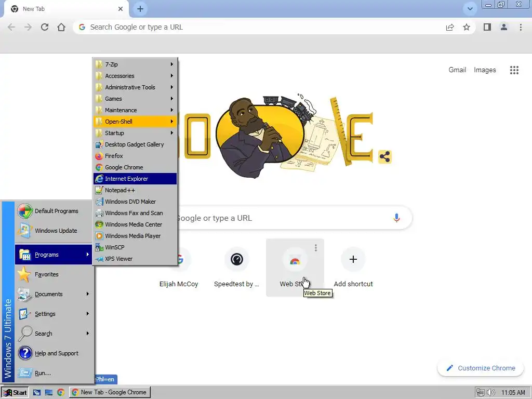Expand the 7-Zip folder submenu
Screen dimensions: 532x399
(135, 64)
